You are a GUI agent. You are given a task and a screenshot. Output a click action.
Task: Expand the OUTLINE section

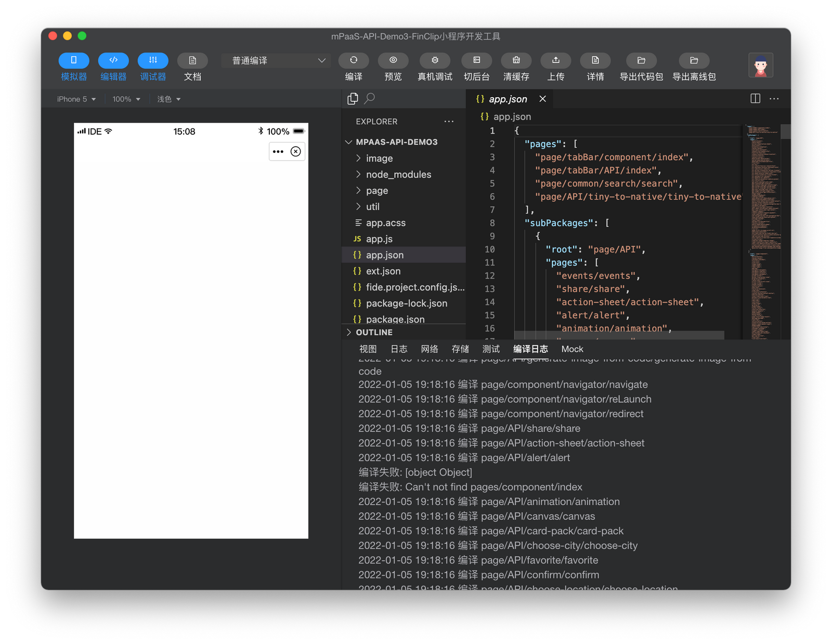click(x=404, y=332)
